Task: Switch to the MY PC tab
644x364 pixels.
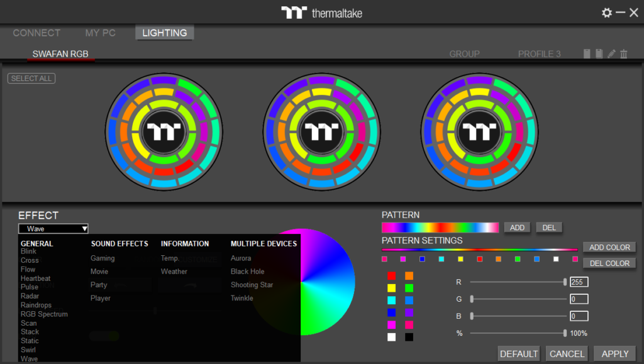Action: coord(100,33)
